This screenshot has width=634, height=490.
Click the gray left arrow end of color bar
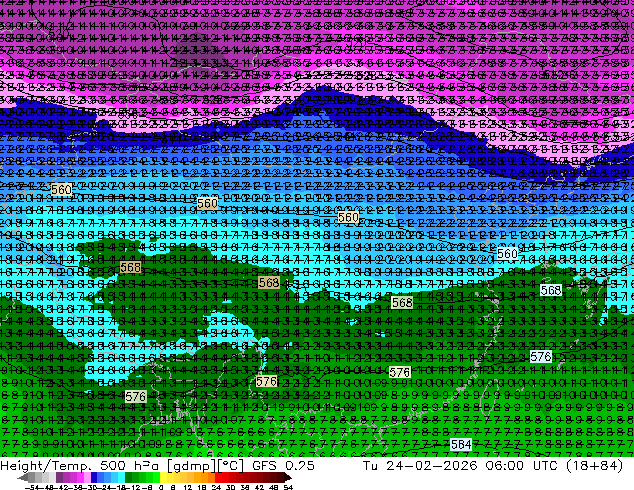(23, 477)
